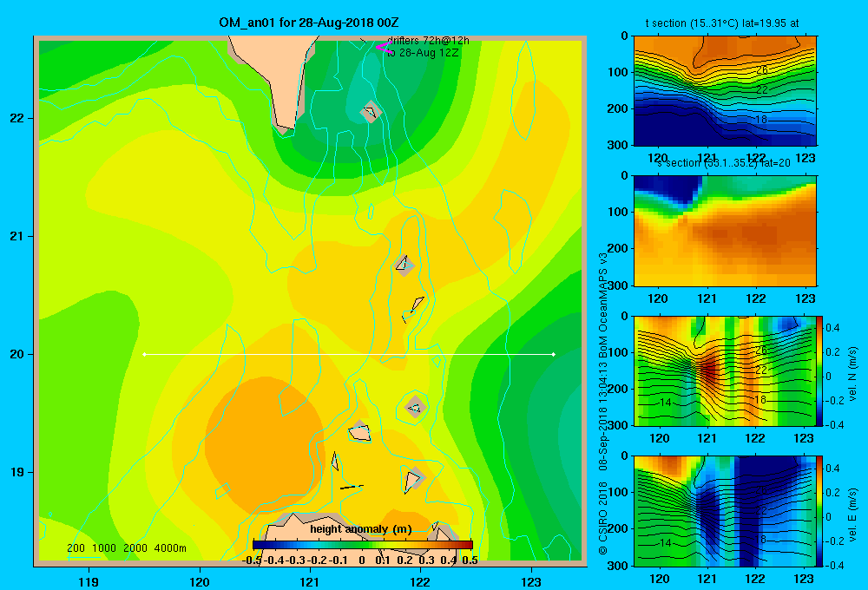Click the 'drifters 72h@12h' label

[x=428, y=41]
